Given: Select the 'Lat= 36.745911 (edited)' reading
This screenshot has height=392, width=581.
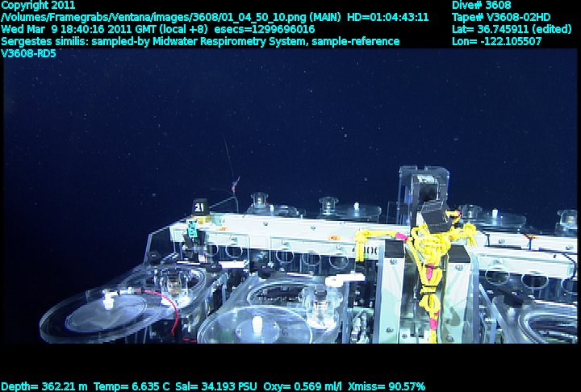Looking at the screenshot, I should point(512,29).
